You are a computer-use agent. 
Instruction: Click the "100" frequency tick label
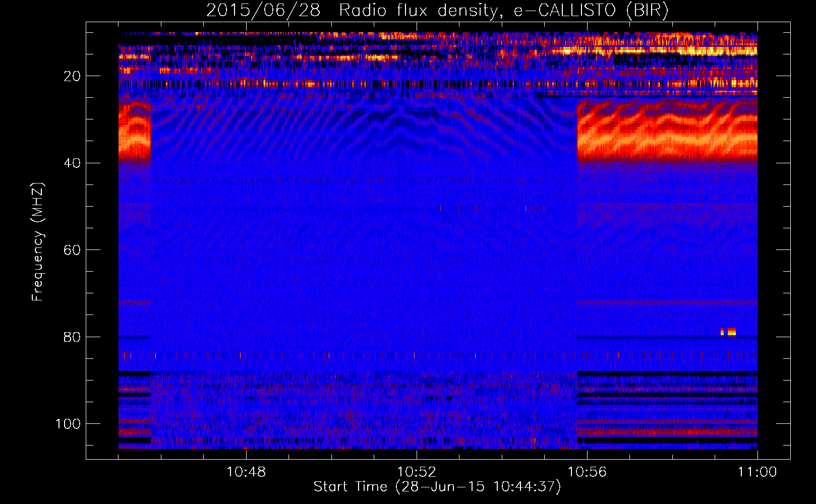tap(68, 424)
